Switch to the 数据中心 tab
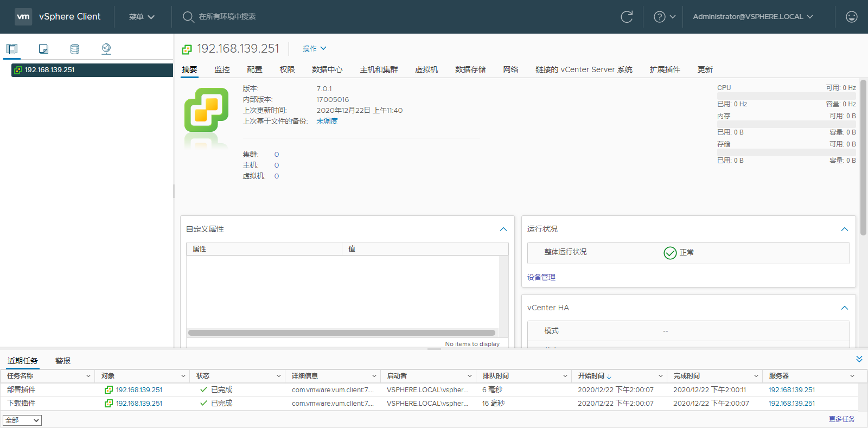The height and width of the screenshot is (428, 868). point(328,69)
